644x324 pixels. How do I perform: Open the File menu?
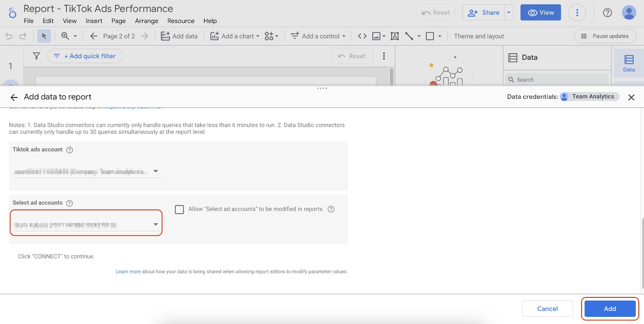coord(29,21)
